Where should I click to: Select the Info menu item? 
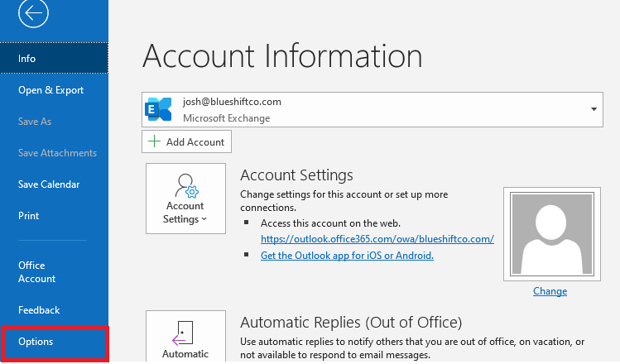point(54,59)
